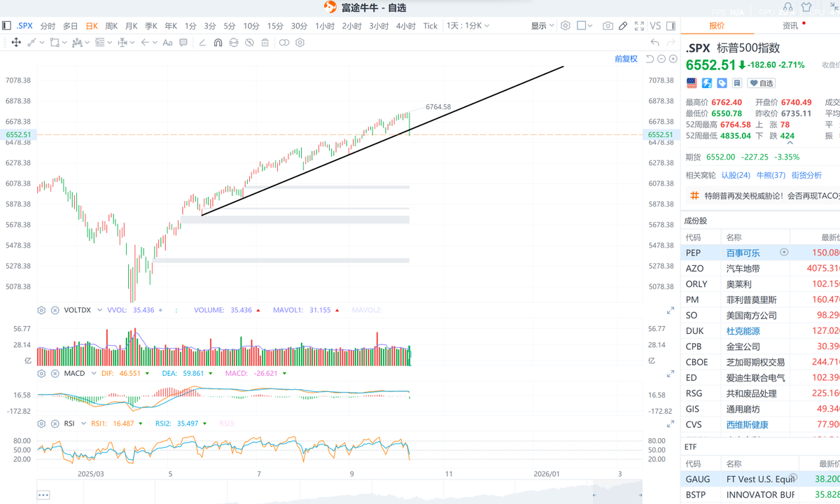Viewport: 840px width, 504px height.
Task: Remove the VOLTDX indicator
Action: click(x=55, y=310)
